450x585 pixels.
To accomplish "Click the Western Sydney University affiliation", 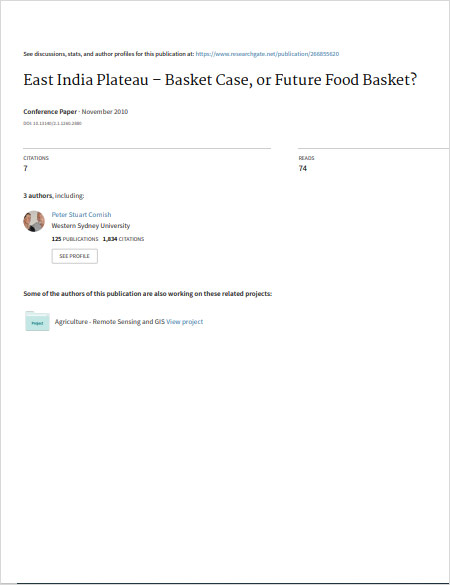I will point(91,226).
